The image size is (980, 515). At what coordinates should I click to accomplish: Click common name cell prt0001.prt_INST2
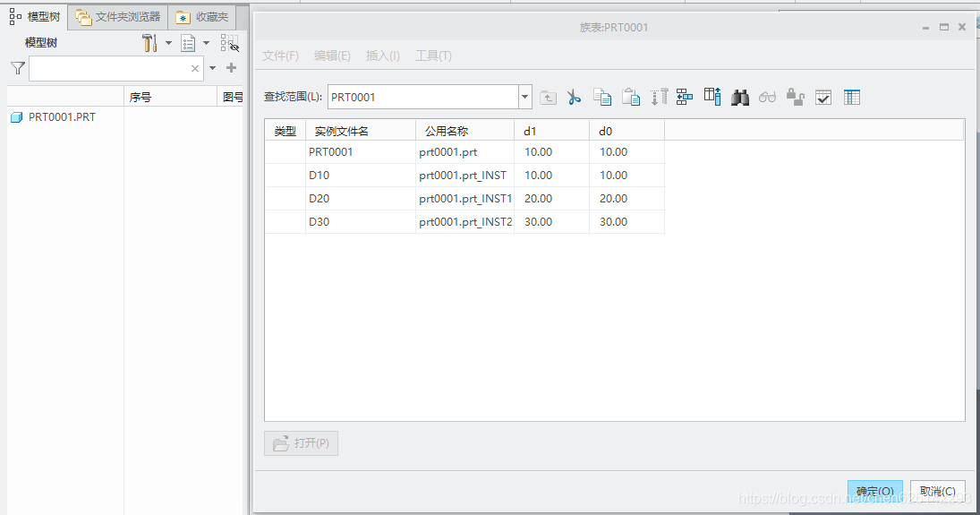coord(464,221)
